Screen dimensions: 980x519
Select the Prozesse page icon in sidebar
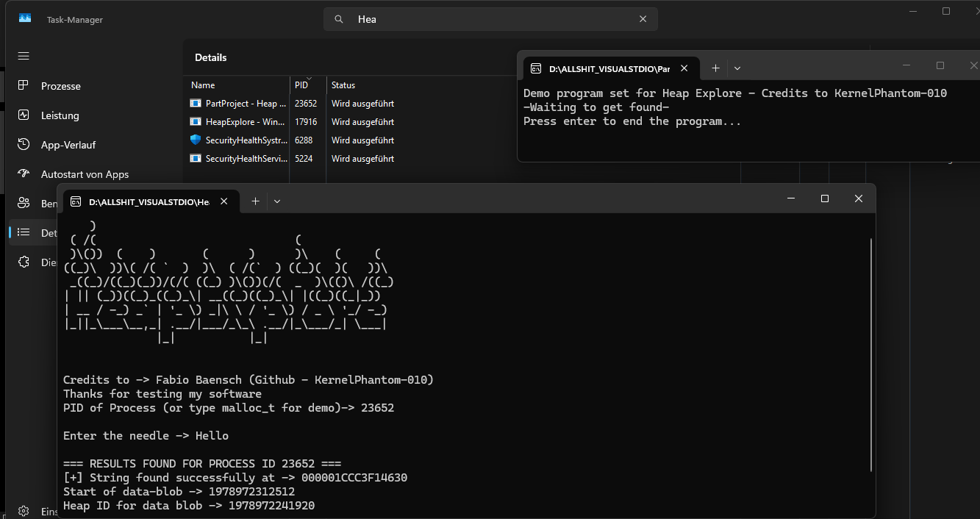(24, 86)
